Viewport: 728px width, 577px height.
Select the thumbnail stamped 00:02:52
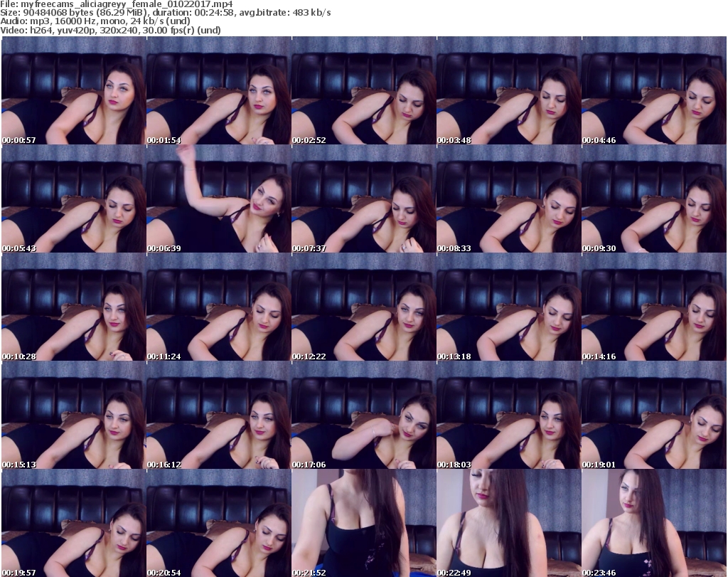pyautogui.click(x=364, y=90)
